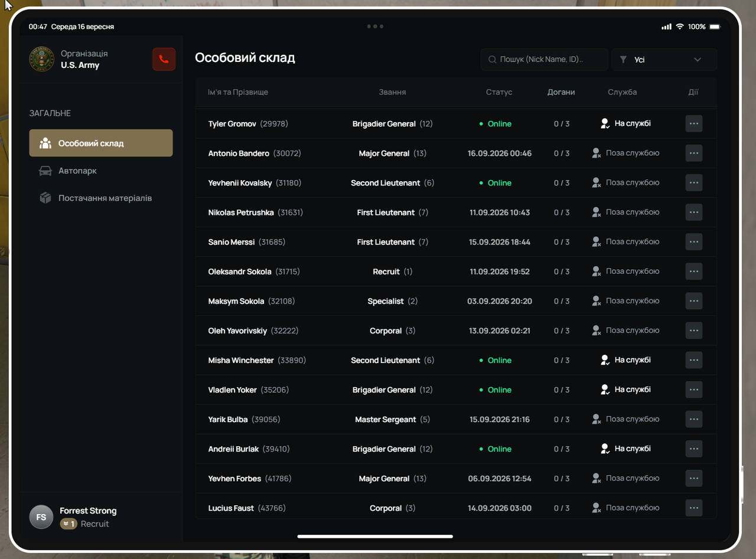Image resolution: width=756 pixels, height=559 pixels.
Task: Click the red phone call button
Action: tap(164, 59)
